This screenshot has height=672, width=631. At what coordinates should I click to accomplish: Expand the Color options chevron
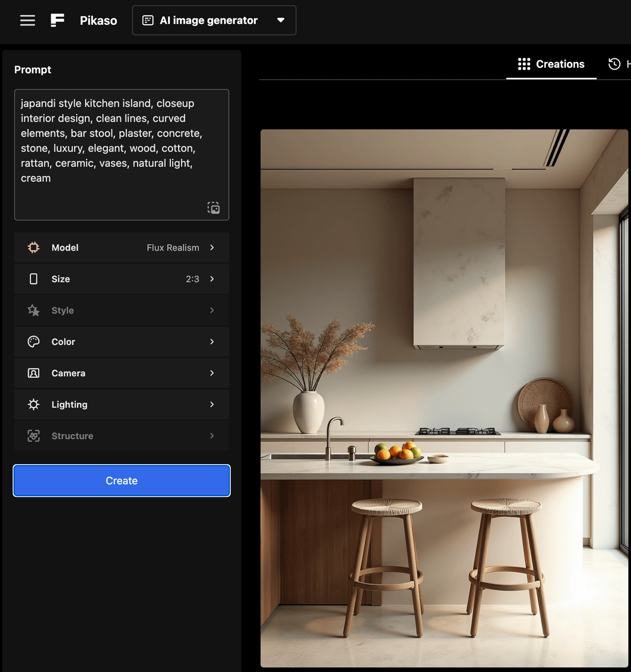[x=212, y=342]
